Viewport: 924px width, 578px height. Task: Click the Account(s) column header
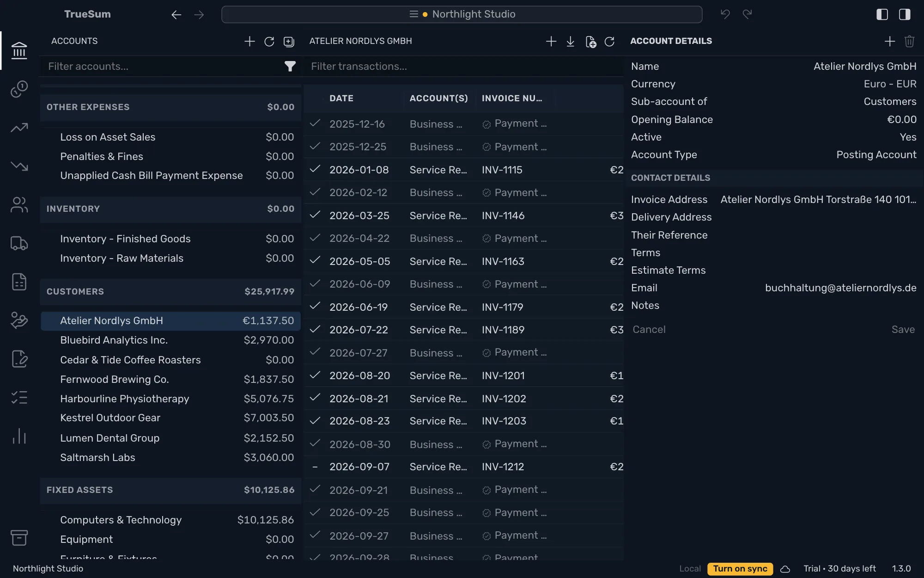(438, 98)
